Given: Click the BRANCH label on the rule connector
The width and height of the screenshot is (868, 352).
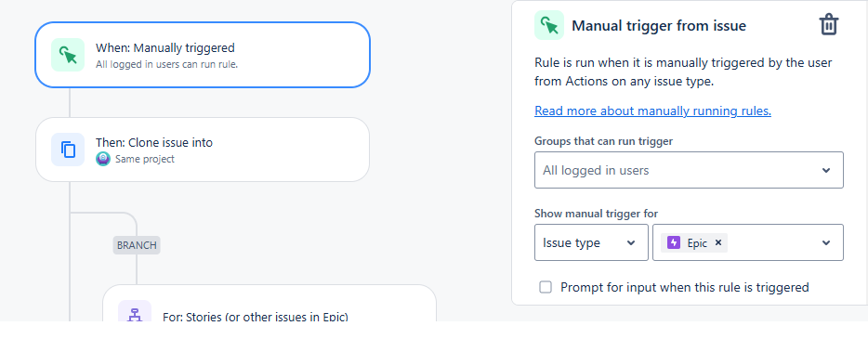Looking at the screenshot, I should coord(137,244).
